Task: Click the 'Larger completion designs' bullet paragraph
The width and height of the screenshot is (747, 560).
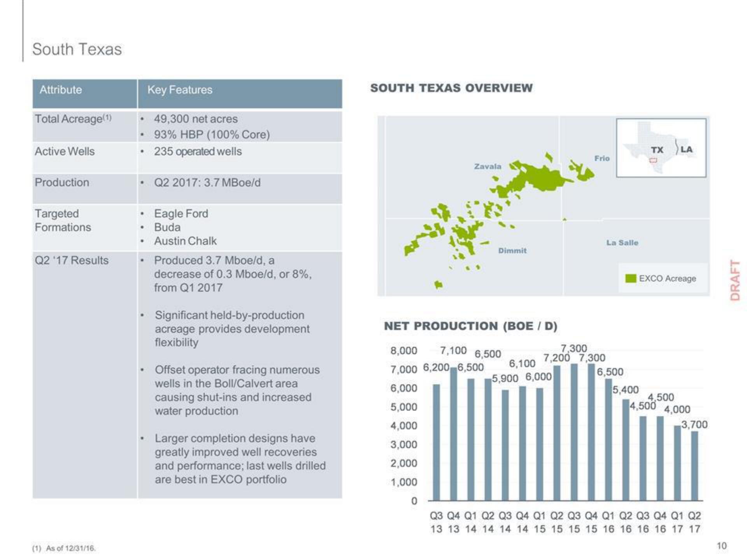Action: pyautogui.click(x=240, y=459)
